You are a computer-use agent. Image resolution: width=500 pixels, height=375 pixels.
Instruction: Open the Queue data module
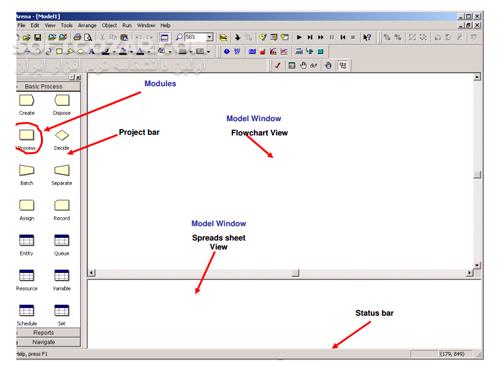pos(62,240)
